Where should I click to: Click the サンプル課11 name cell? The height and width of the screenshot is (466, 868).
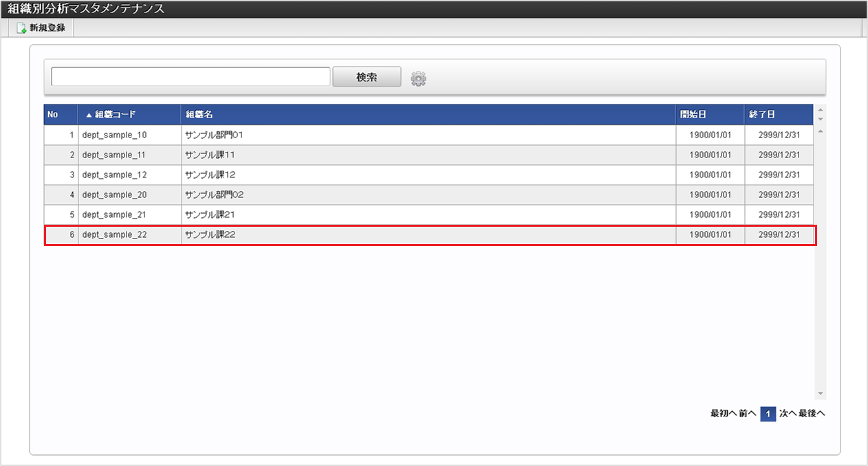pyautogui.click(x=428, y=155)
